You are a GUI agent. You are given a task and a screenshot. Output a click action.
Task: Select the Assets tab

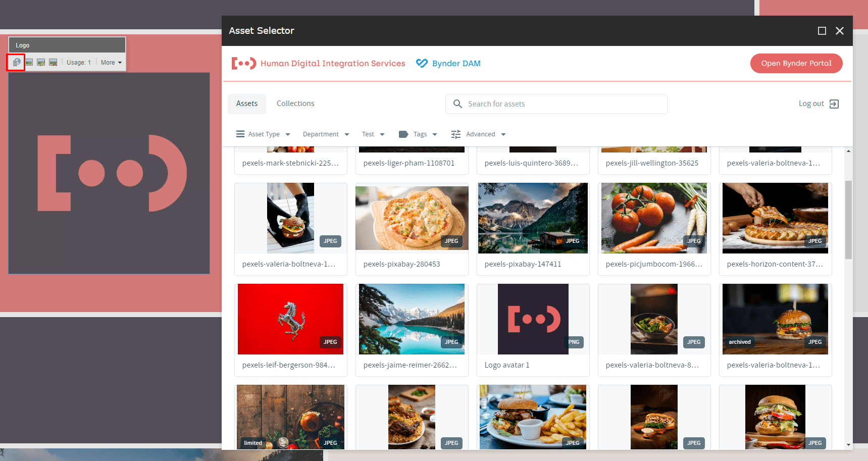point(246,104)
